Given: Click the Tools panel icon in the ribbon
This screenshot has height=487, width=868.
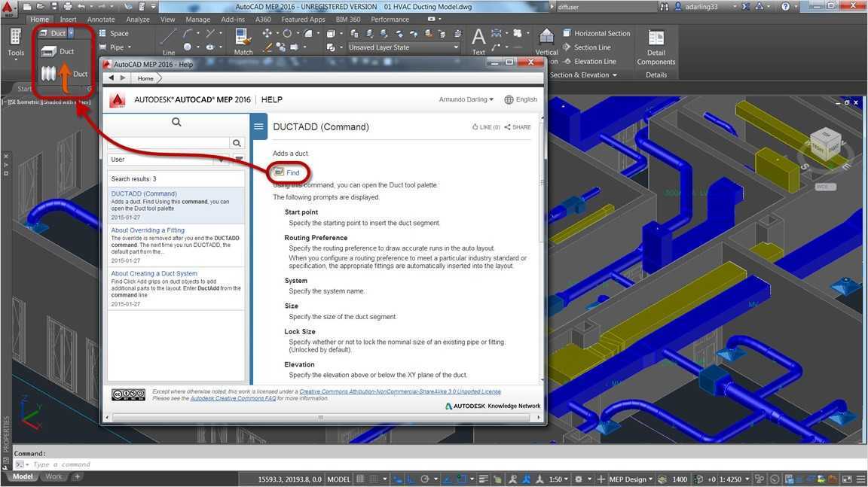Looking at the screenshot, I should pyautogui.click(x=16, y=38).
